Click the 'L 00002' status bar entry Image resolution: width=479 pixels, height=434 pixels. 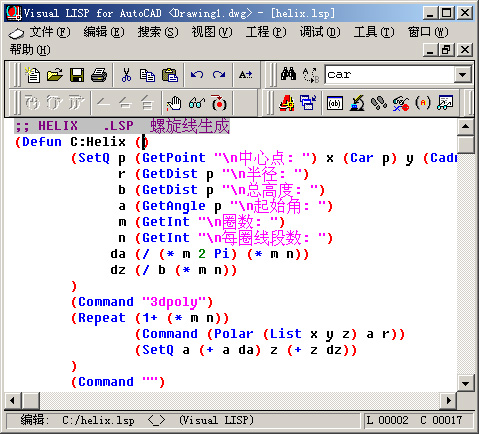(x=387, y=420)
